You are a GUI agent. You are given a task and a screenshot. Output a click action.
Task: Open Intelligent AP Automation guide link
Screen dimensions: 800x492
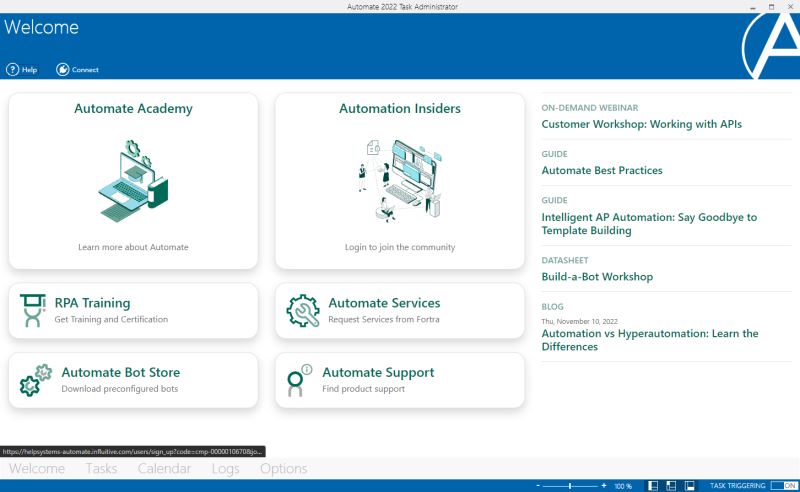(x=649, y=224)
